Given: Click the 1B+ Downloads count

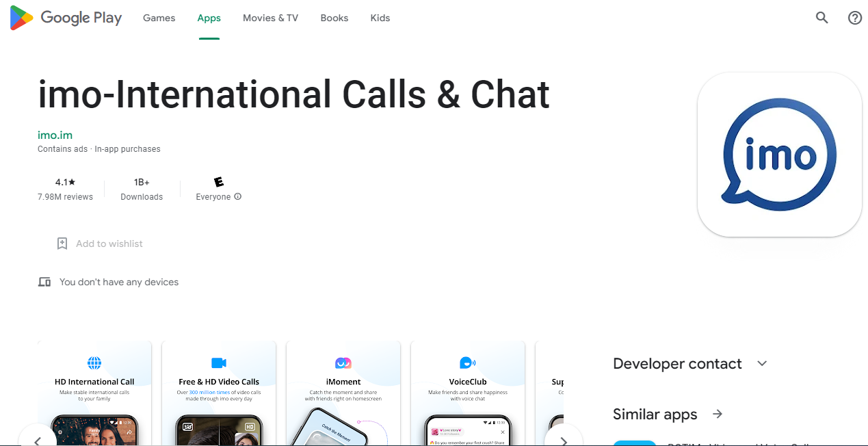Looking at the screenshot, I should pos(142,189).
